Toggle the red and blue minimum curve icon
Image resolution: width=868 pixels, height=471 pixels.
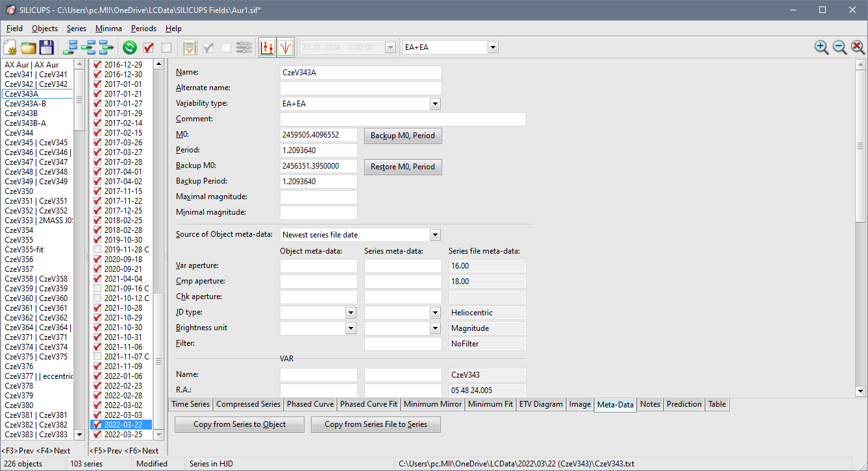tap(286, 47)
